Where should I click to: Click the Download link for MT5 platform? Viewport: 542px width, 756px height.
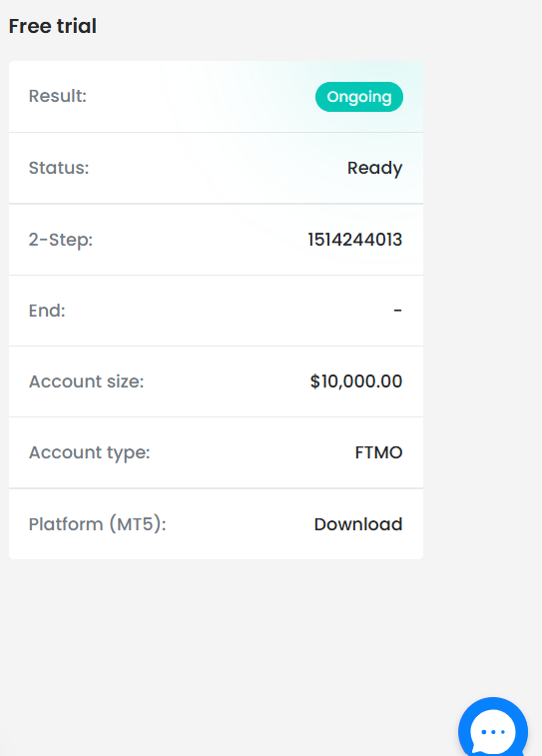358,524
